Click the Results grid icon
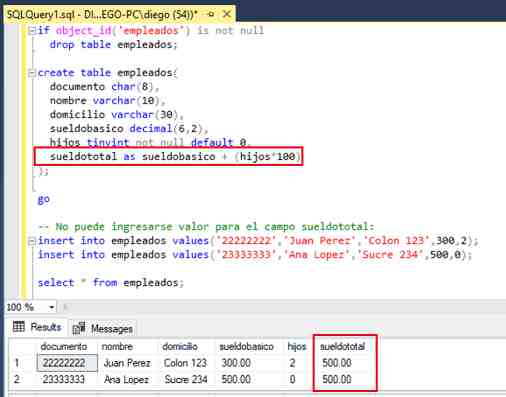 click(x=19, y=327)
